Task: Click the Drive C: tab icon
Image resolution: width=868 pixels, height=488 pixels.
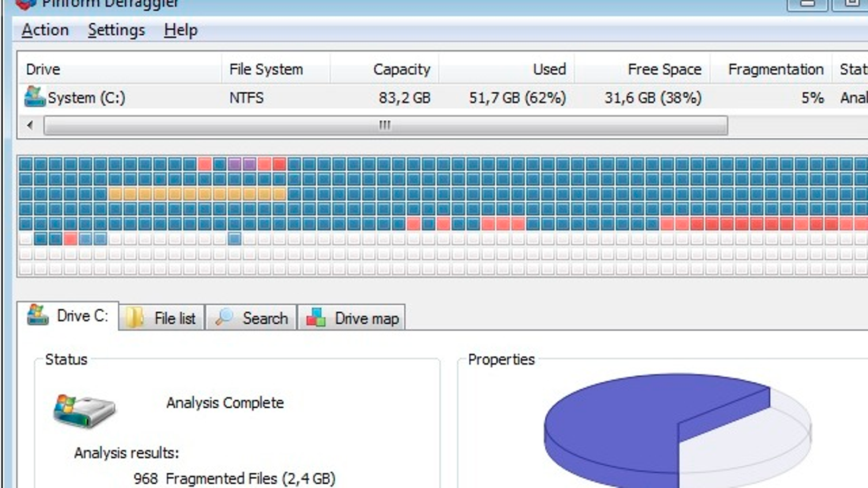Action: (x=37, y=314)
